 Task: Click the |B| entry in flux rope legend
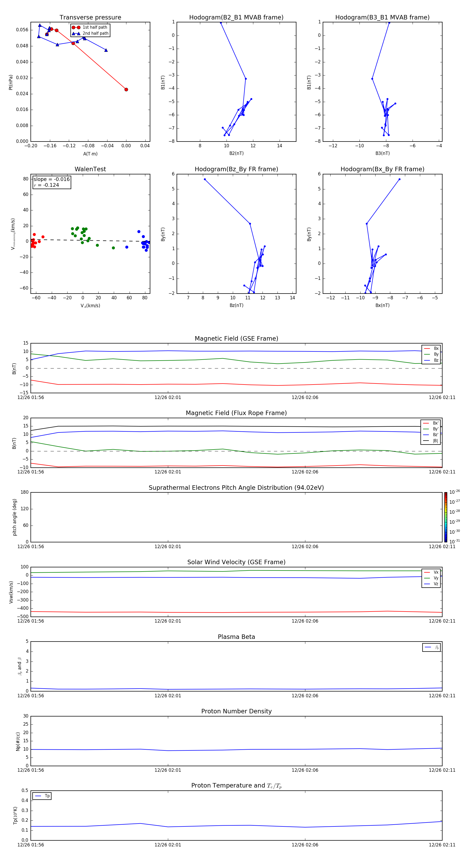pyautogui.click(x=431, y=441)
